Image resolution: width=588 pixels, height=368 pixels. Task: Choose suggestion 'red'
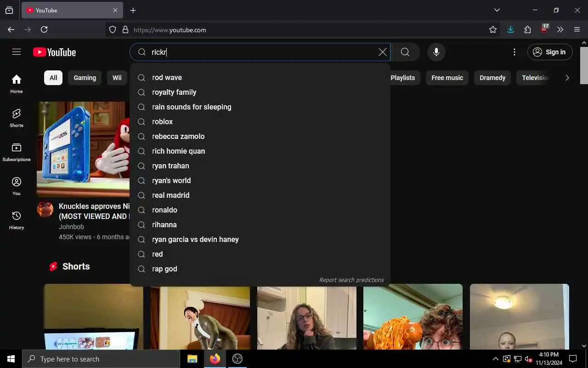coord(260,254)
